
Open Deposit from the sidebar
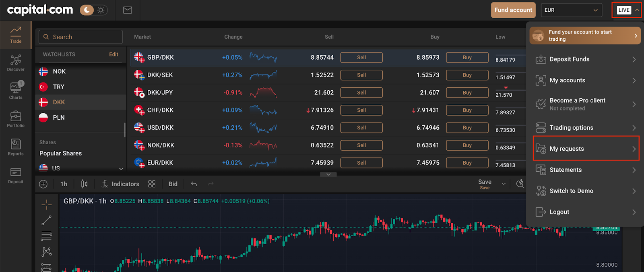pyautogui.click(x=16, y=176)
